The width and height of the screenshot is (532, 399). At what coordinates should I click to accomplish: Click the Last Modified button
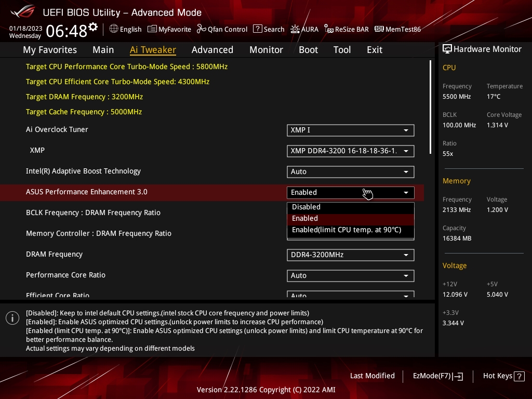tap(372, 376)
